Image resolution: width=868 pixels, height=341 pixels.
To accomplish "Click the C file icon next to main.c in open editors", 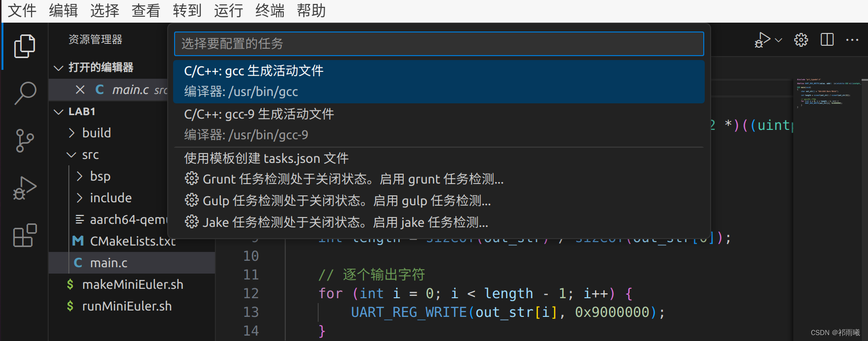I will (100, 90).
